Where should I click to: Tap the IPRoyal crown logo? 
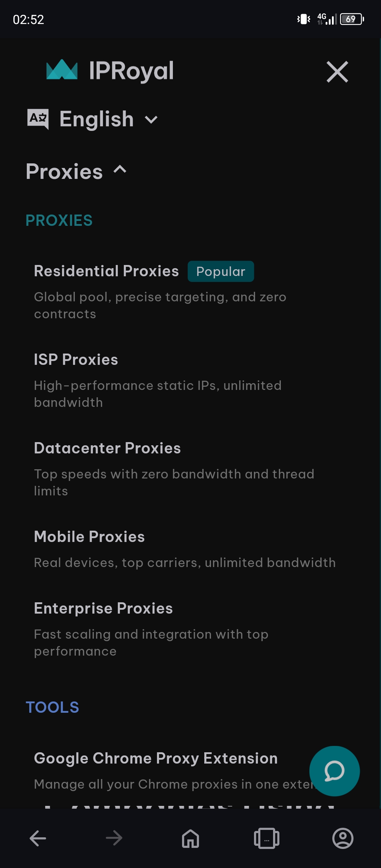62,70
